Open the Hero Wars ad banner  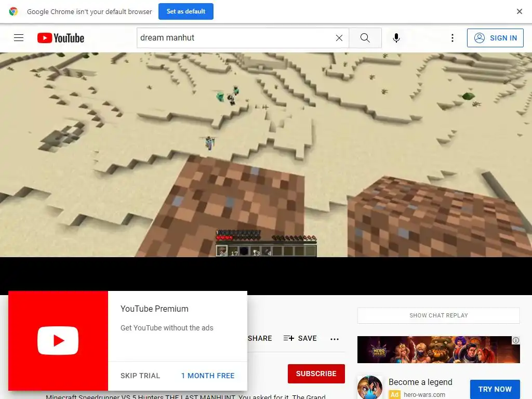coord(438,350)
